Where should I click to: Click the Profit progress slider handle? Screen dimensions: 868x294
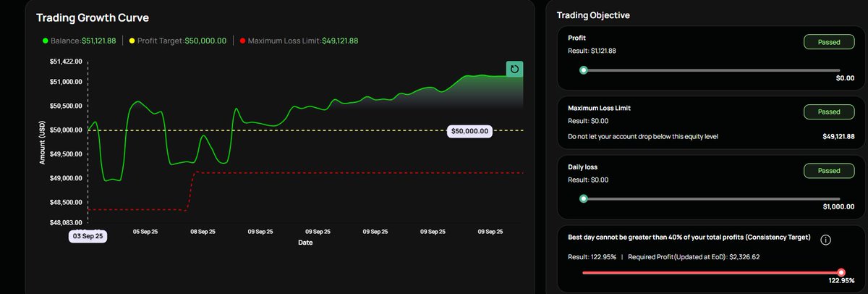click(x=583, y=70)
